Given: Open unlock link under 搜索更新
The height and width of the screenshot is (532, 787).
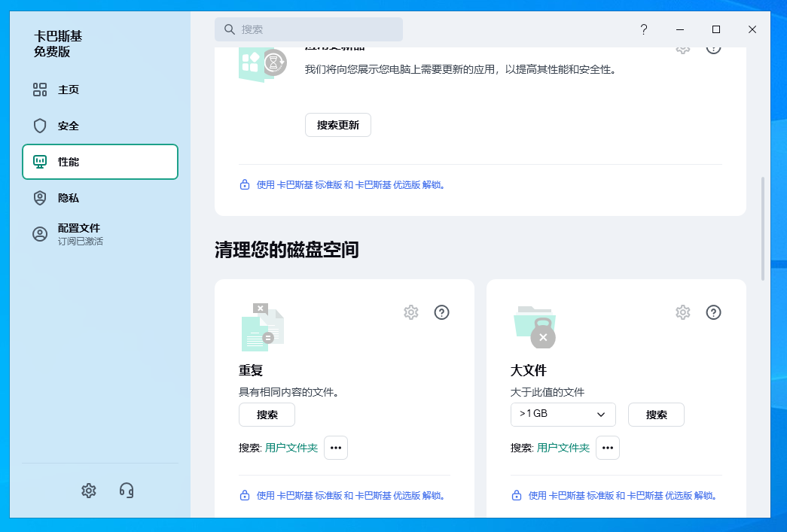Looking at the screenshot, I should 350,185.
